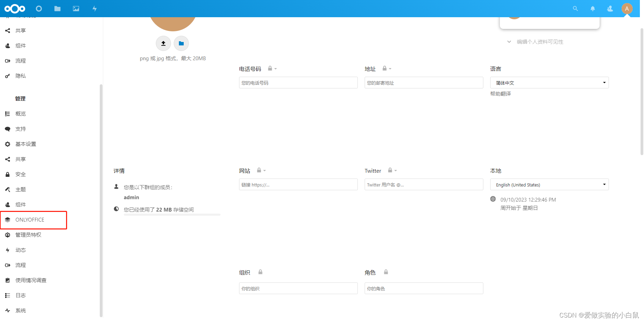Viewport: 644px width, 322px height.
Task: Click the organisation field lock icon
Action: [x=260, y=272]
